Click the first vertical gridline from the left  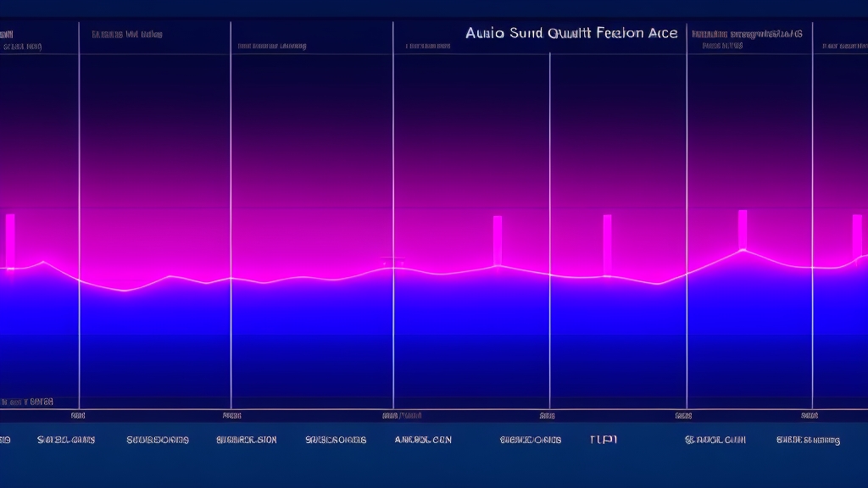(x=79, y=212)
